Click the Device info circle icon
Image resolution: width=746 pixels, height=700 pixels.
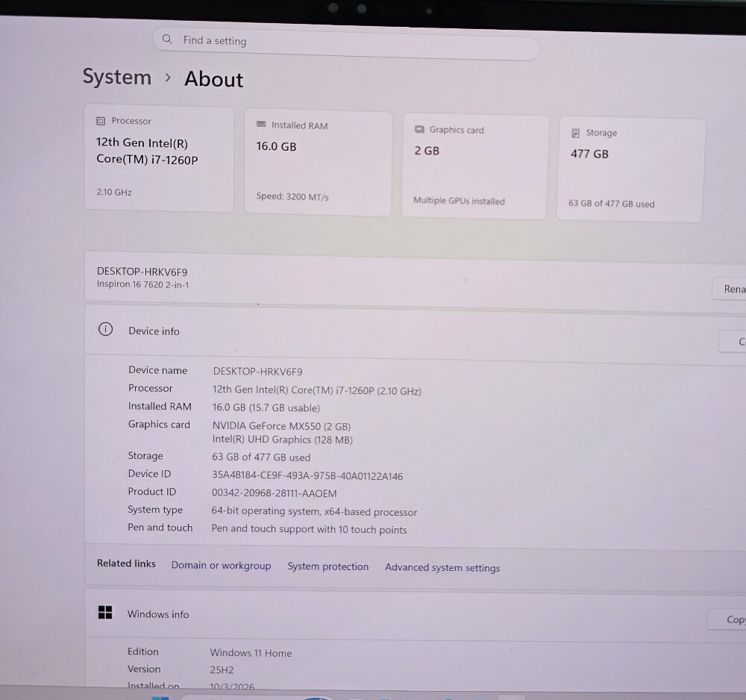pyautogui.click(x=106, y=329)
